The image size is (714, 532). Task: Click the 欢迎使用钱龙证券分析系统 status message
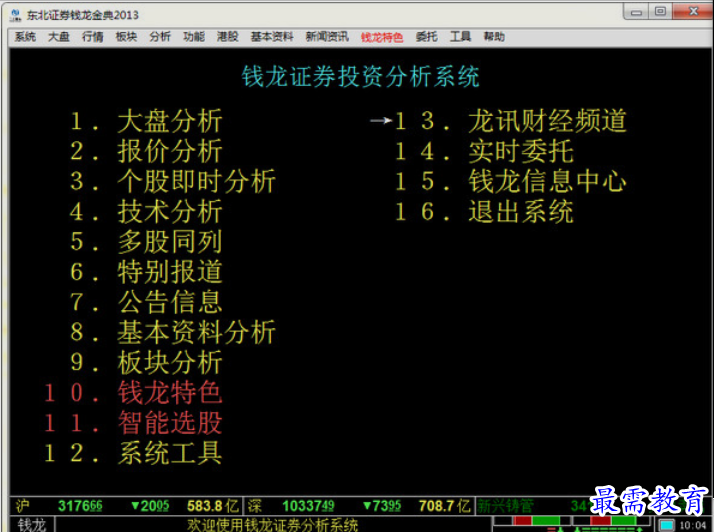pyautogui.click(x=272, y=525)
